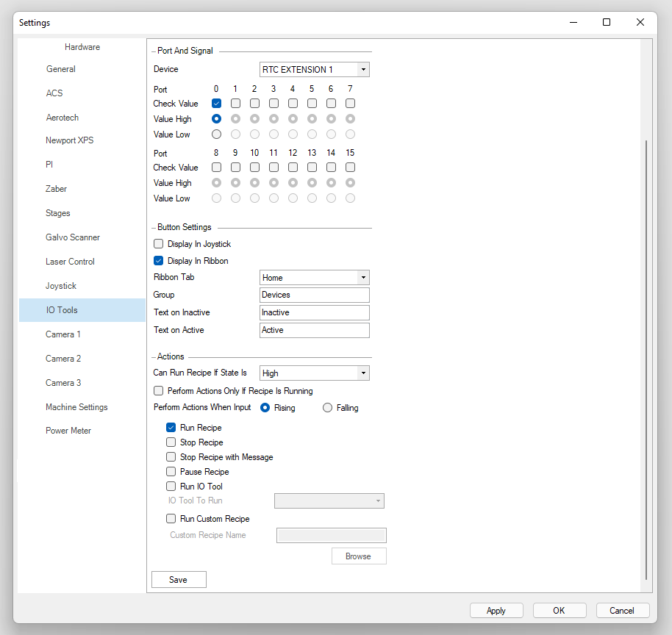The width and height of the screenshot is (672, 635).
Task: Click the Text on Inactive field
Action: (315, 312)
